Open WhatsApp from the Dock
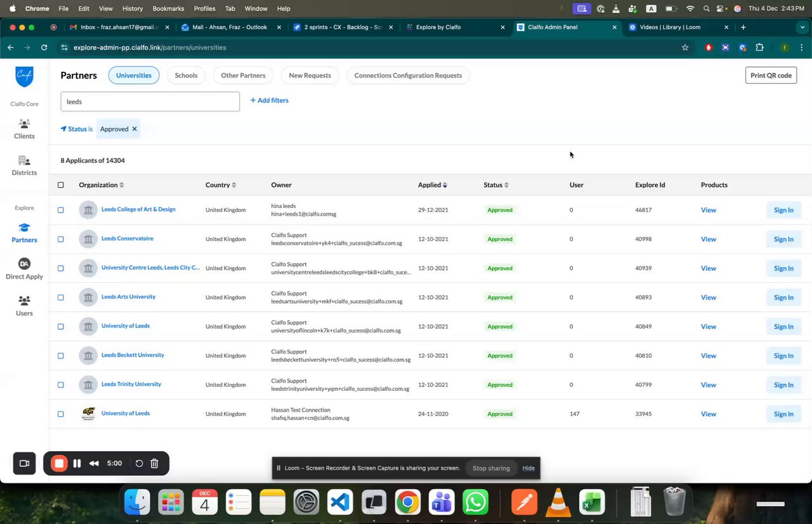812x524 pixels. (475, 502)
